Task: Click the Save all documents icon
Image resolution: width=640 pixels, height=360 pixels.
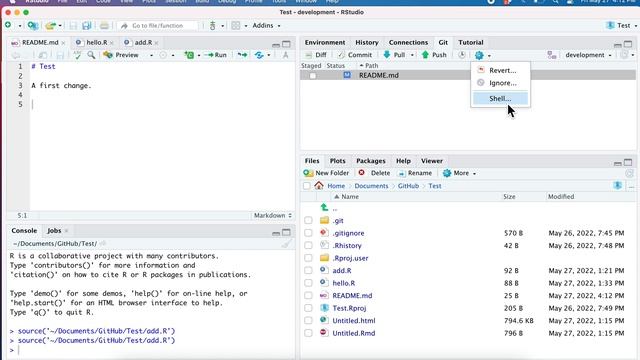Action: click(x=87, y=26)
